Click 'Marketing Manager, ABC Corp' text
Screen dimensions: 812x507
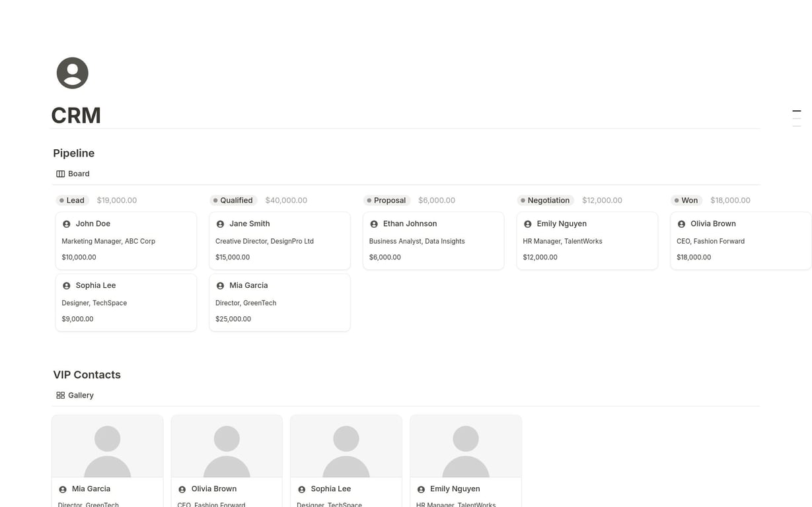point(108,241)
